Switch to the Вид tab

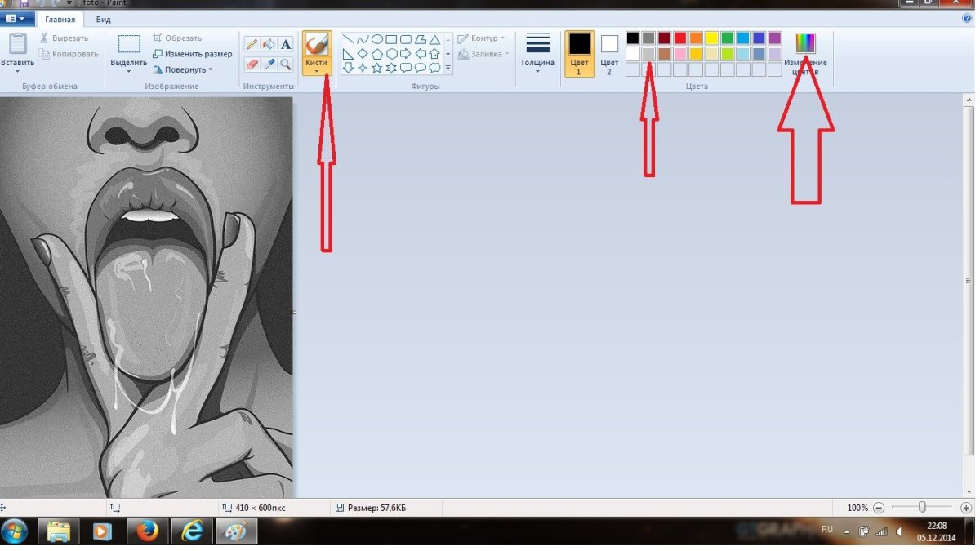click(x=104, y=20)
